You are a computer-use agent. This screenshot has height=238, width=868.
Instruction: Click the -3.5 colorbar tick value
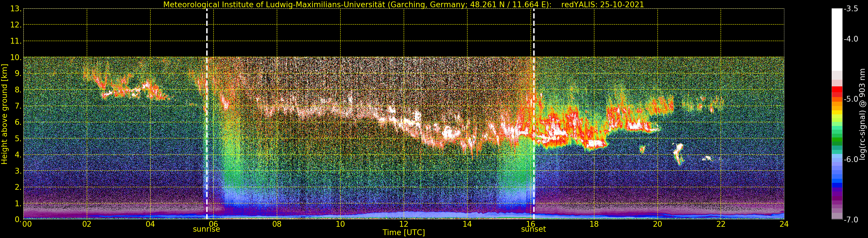pos(851,9)
